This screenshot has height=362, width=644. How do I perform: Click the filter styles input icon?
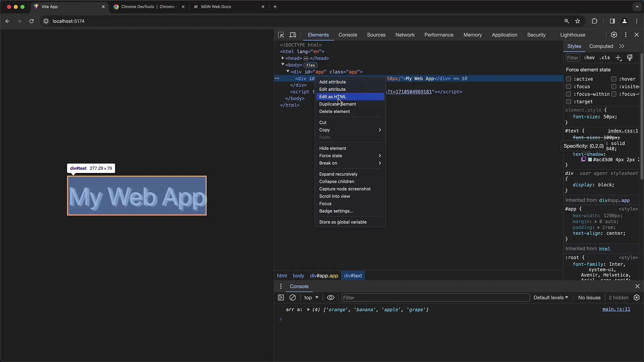tap(574, 58)
